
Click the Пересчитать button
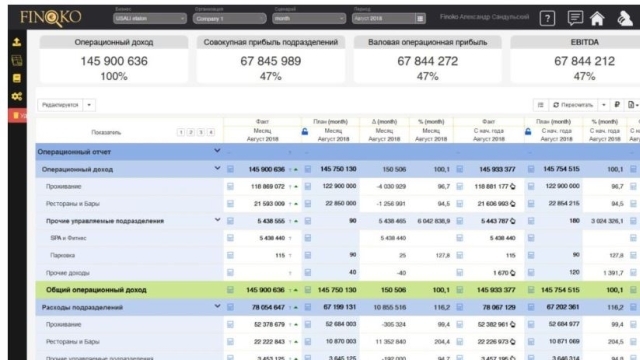coord(573,105)
